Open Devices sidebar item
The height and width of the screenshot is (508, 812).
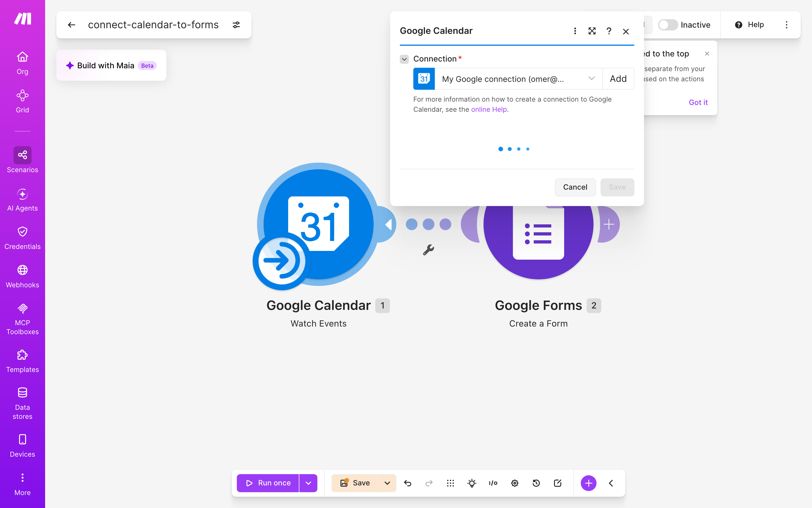pyautogui.click(x=23, y=446)
